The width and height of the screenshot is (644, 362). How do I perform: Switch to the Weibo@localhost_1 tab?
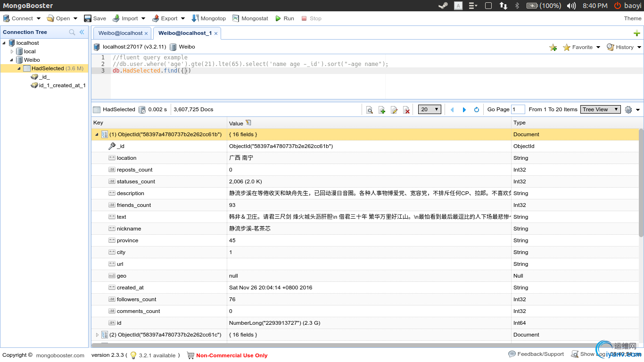coord(185,33)
